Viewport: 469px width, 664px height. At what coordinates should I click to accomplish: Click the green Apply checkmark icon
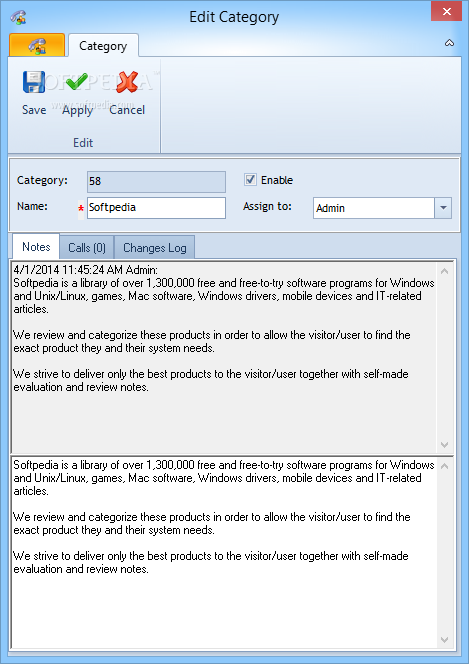(x=77, y=82)
